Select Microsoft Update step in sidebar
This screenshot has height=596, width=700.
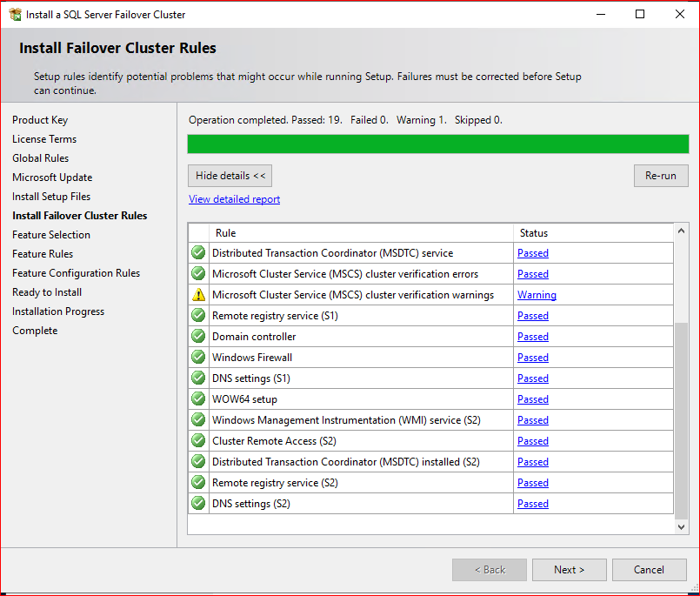[52, 177]
